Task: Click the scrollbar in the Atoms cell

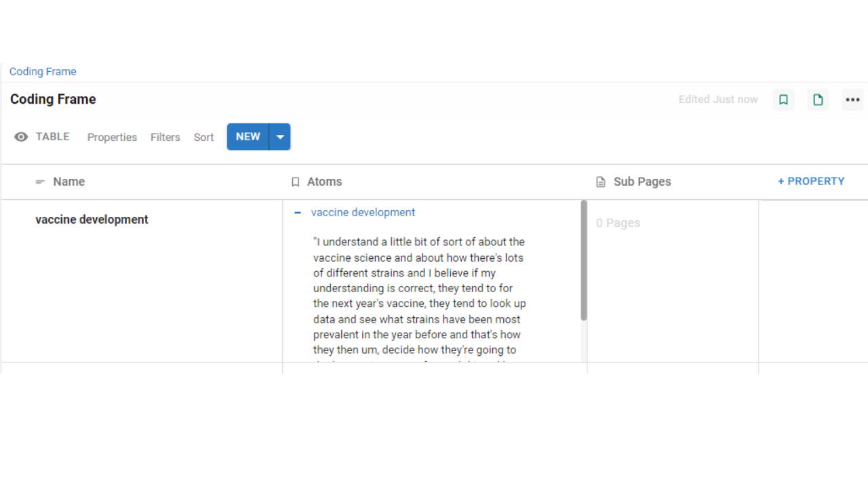Action: click(x=583, y=261)
